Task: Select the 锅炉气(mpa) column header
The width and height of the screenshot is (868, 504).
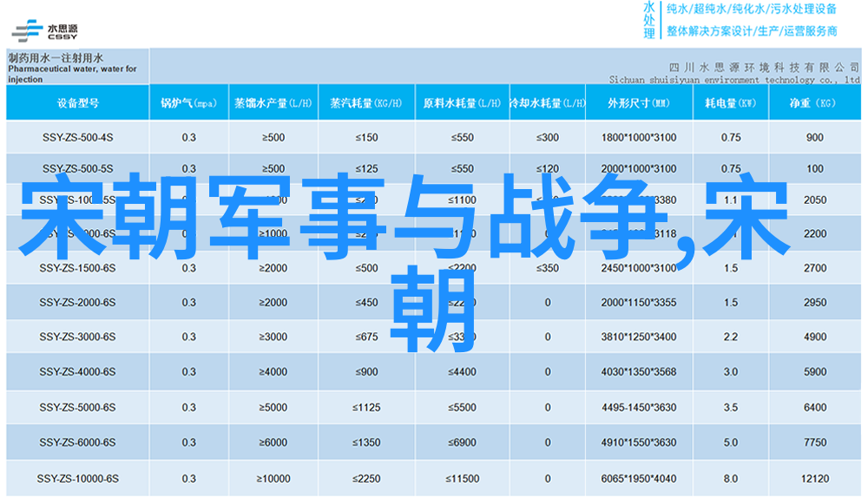Action: (188, 103)
